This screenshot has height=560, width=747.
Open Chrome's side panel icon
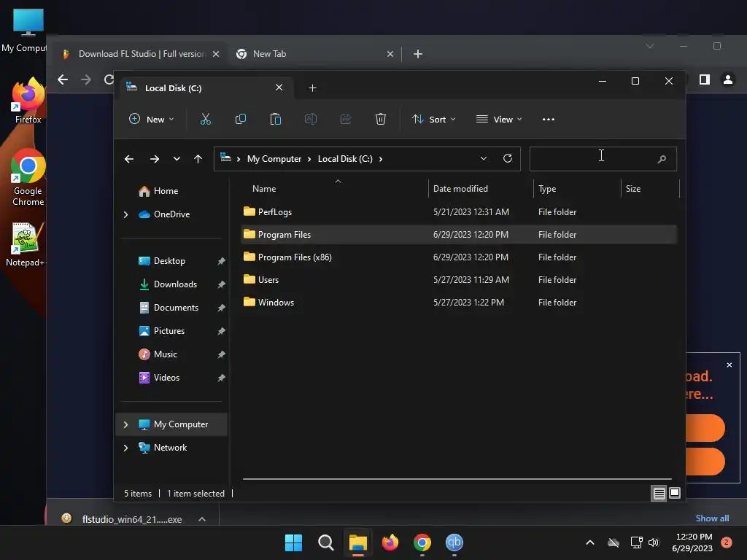click(x=704, y=79)
